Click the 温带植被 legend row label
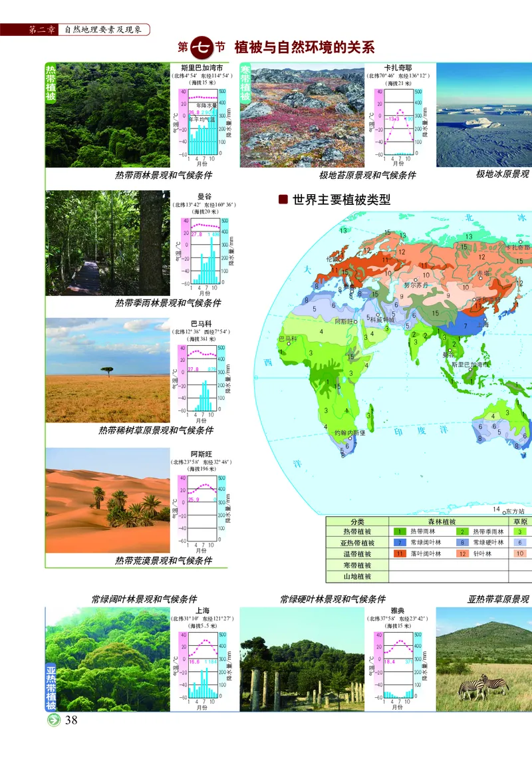This screenshot has height=757, width=532. (x=358, y=553)
